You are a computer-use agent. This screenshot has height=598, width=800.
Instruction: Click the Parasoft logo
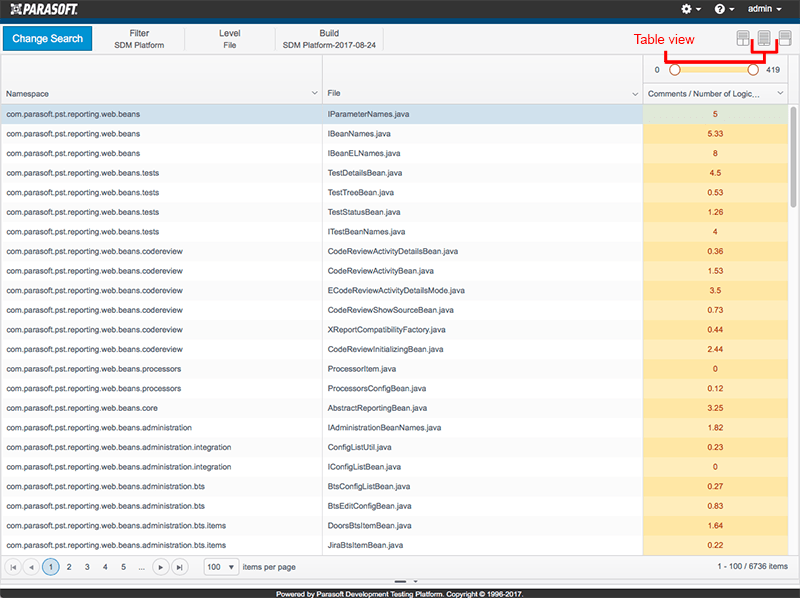(44, 9)
